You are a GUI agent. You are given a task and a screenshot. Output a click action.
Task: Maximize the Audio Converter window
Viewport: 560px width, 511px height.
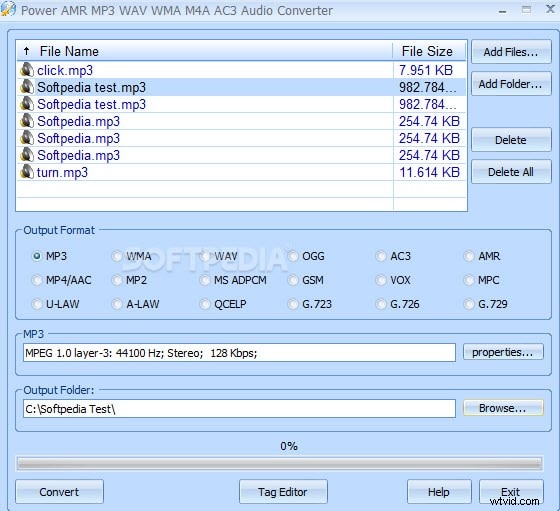coord(526,10)
